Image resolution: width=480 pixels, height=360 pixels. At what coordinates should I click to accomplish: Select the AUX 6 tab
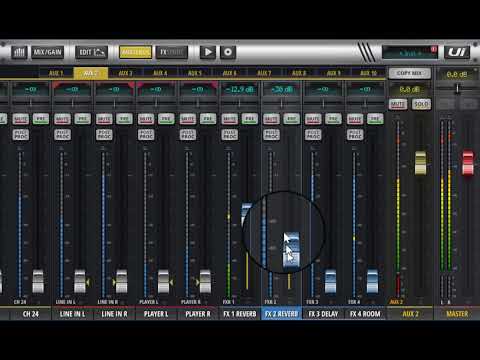pos(229,73)
